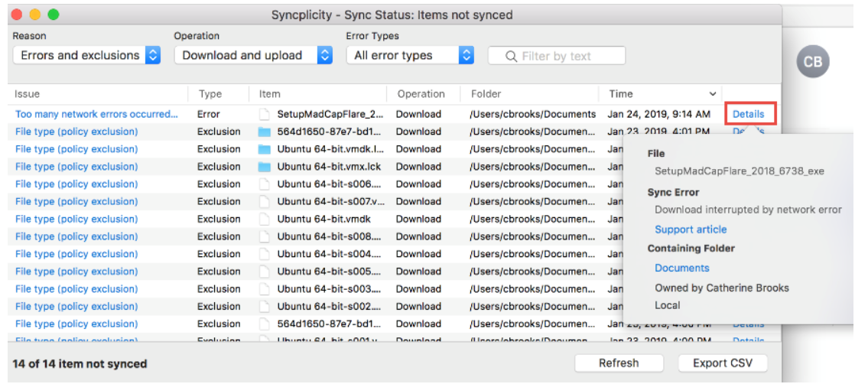This screenshot has width=868, height=384.
Task: Click Owned by Catherine Brooks text
Action: (x=722, y=288)
